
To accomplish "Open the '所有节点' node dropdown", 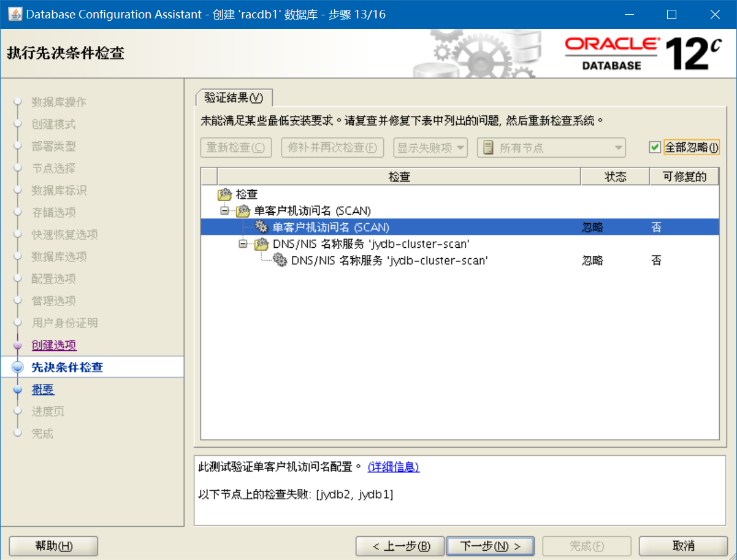I will click(551, 148).
